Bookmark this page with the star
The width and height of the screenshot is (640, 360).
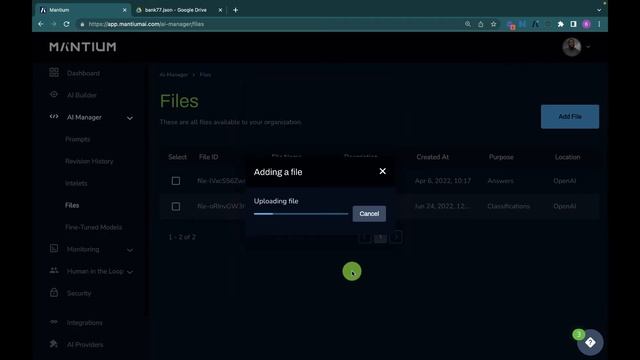pyautogui.click(x=493, y=24)
